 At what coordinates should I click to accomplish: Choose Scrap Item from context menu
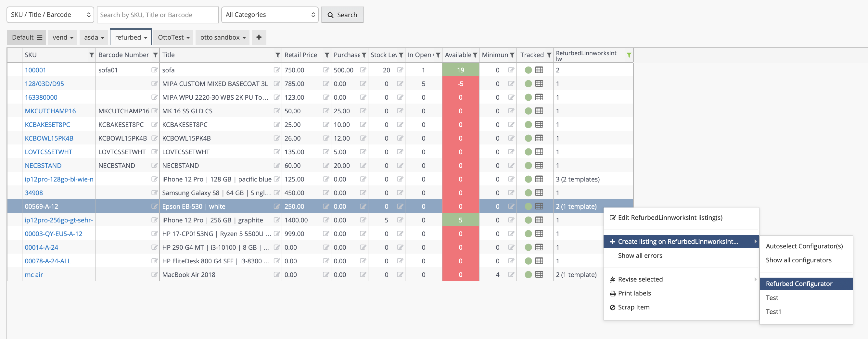[681, 307]
